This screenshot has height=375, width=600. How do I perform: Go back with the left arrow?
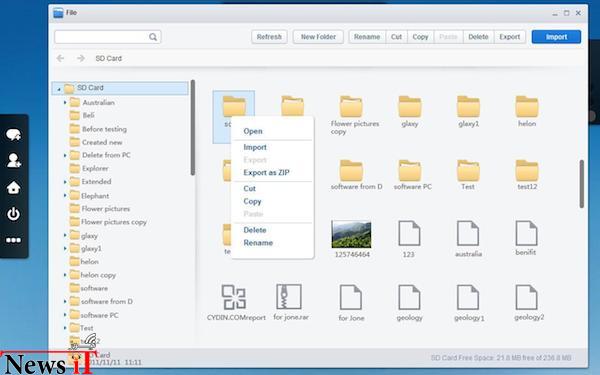60,58
